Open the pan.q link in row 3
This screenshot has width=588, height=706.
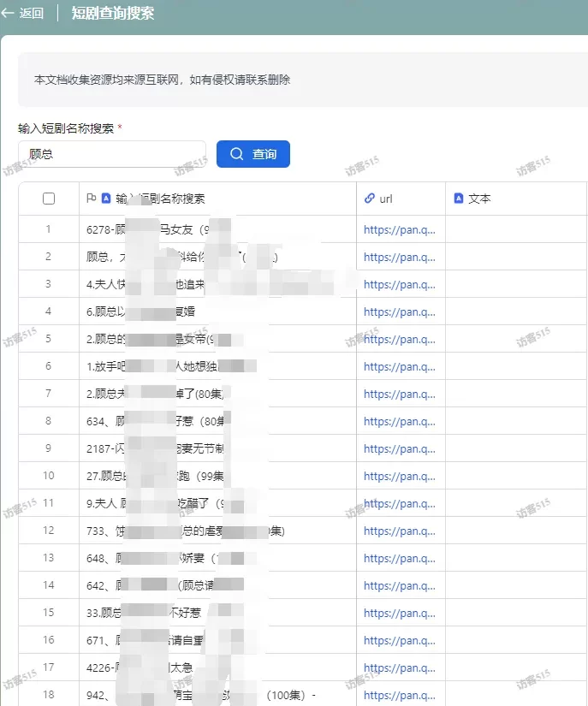[400, 285]
